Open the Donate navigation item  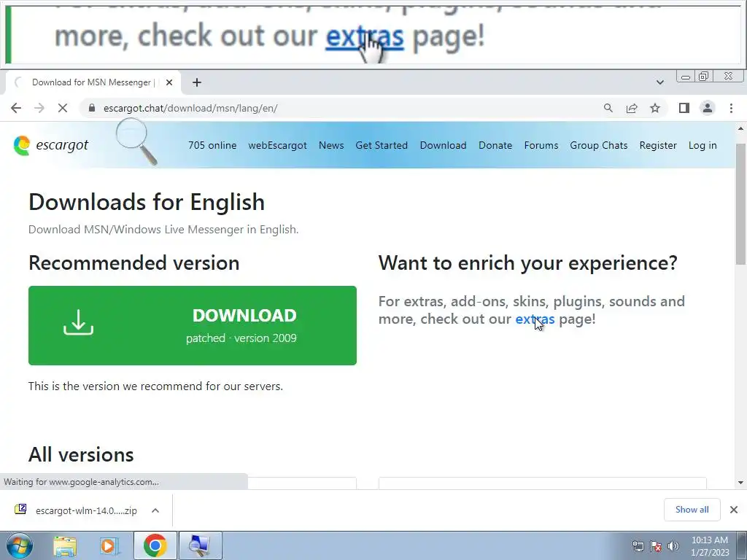(x=495, y=145)
